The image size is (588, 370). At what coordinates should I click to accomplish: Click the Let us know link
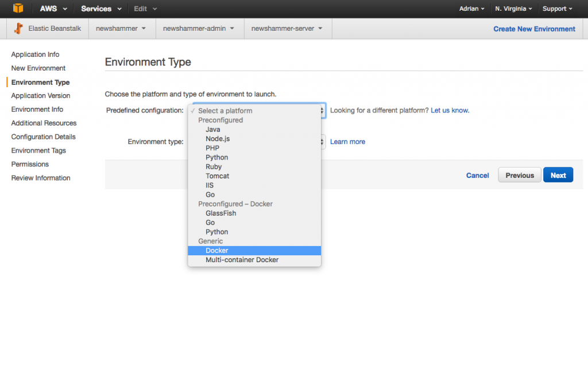point(450,110)
